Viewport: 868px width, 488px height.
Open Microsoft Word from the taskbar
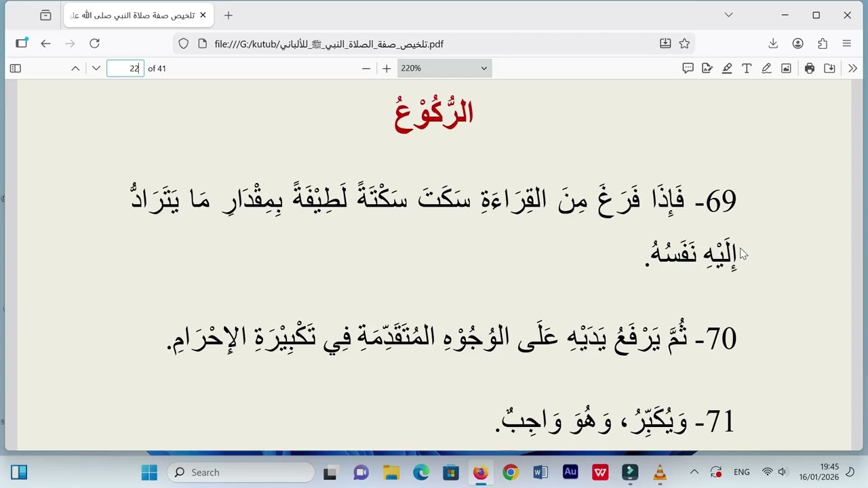coord(540,472)
